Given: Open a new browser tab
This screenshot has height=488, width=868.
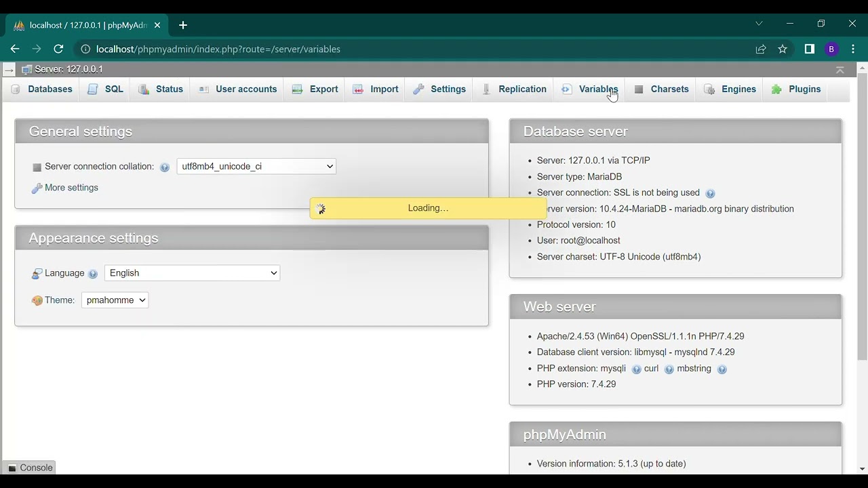Looking at the screenshot, I should (183, 25).
